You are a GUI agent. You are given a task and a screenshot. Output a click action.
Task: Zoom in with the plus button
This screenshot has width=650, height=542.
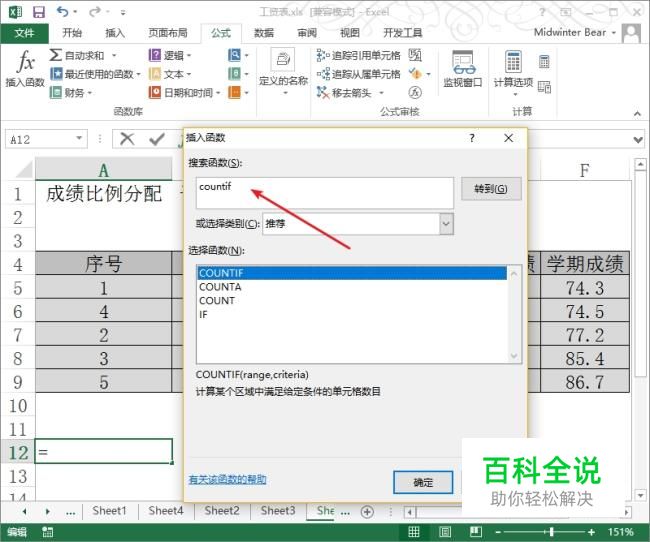click(x=592, y=532)
